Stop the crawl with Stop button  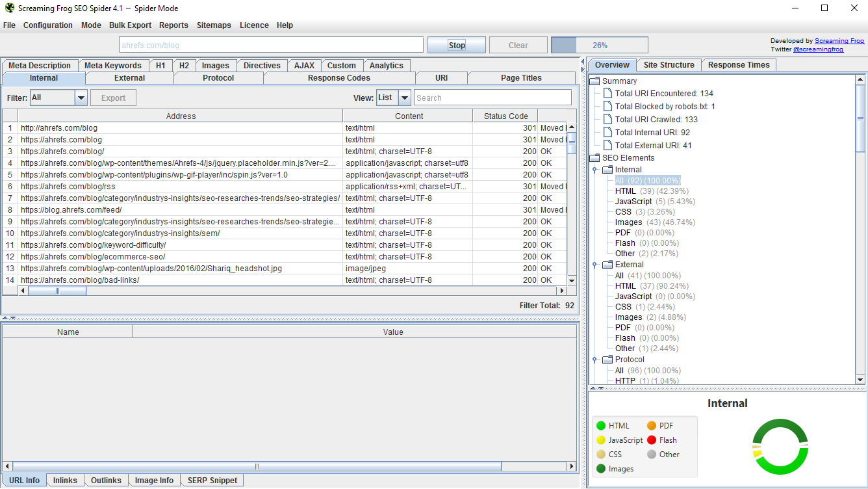click(457, 45)
